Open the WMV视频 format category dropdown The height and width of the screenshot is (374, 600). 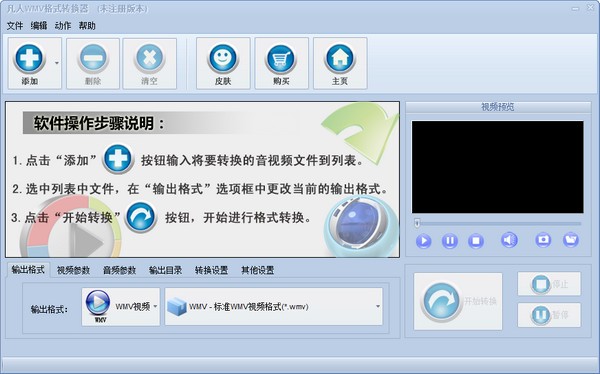121,307
